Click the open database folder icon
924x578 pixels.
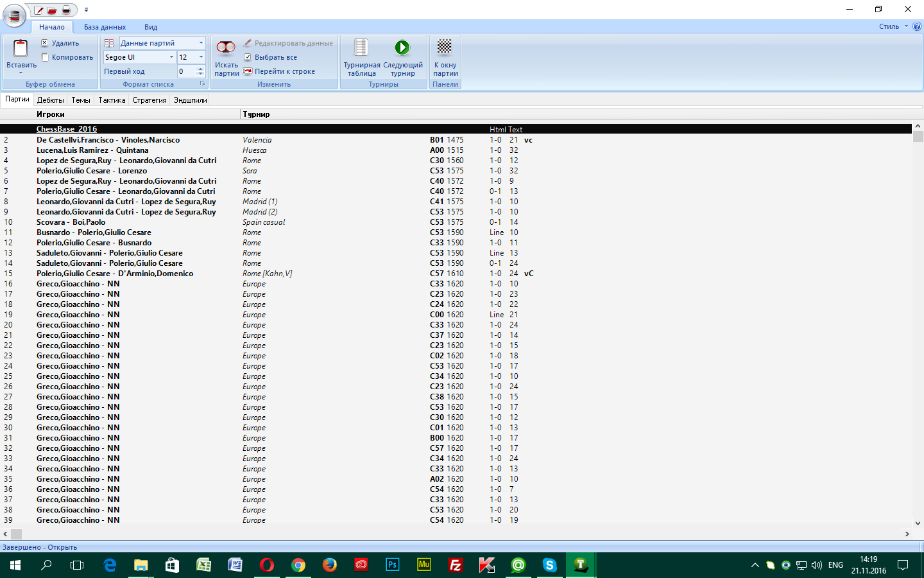(52, 10)
